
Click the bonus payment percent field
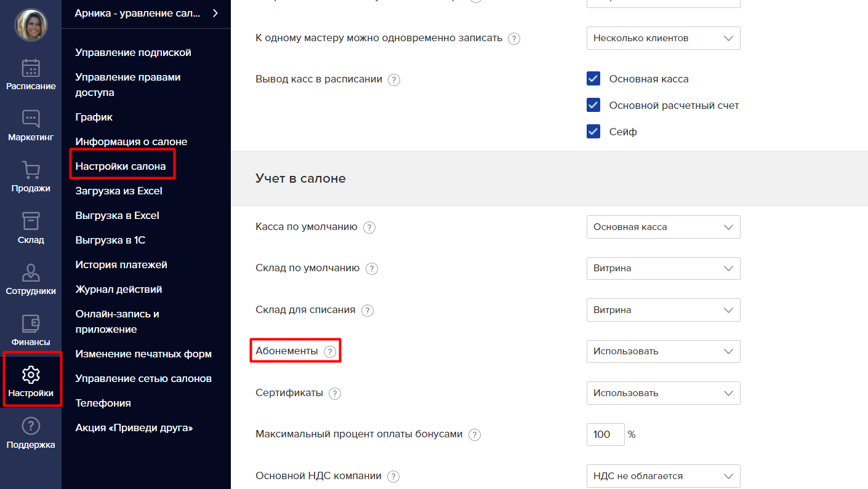point(605,434)
